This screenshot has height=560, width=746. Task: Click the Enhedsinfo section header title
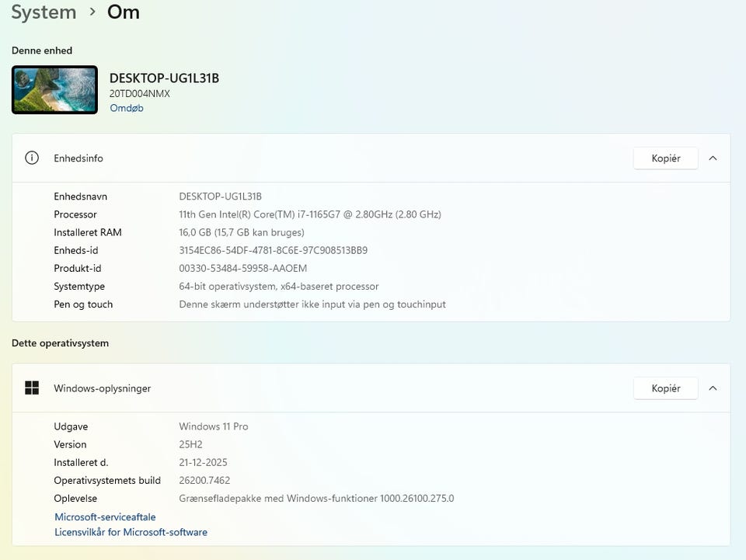[x=78, y=158]
